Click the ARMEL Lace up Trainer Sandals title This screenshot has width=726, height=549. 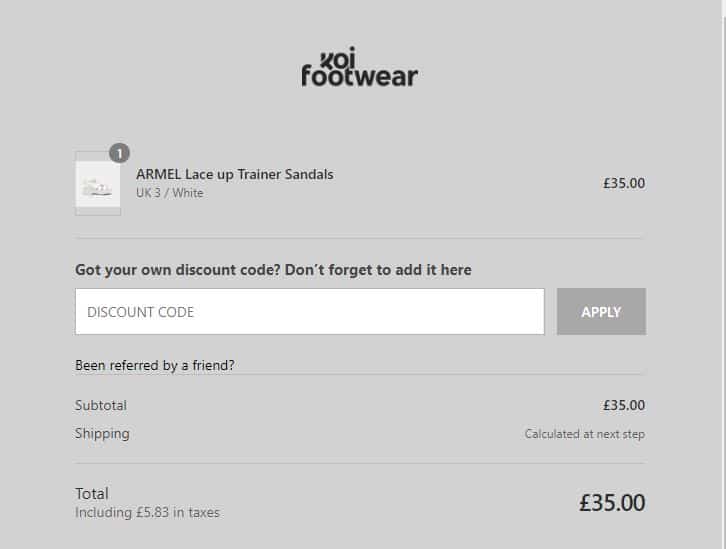coord(235,174)
